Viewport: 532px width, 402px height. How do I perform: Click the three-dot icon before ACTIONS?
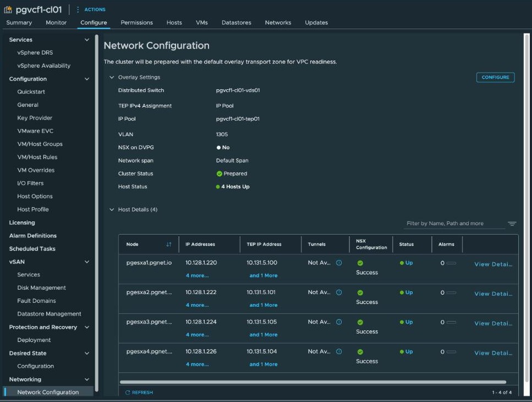click(78, 9)
